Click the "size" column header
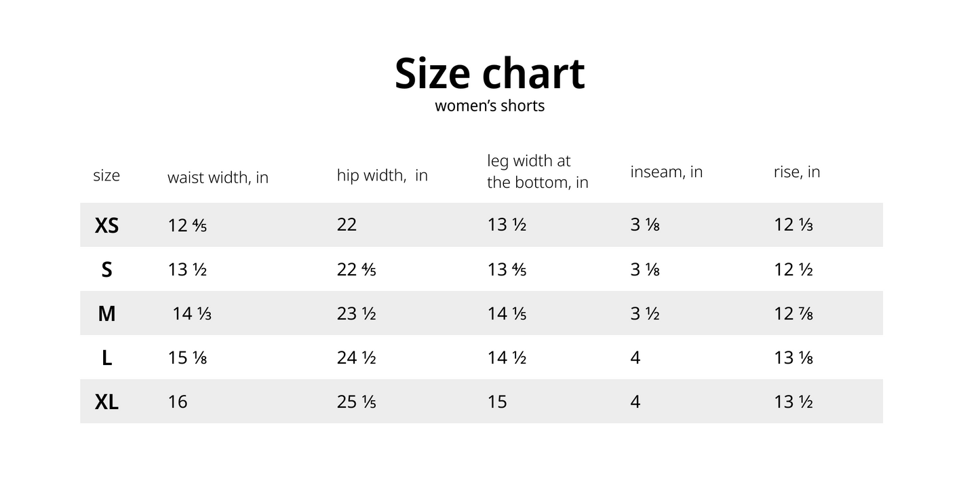The width and height of the screenshot is (980, 481). [x=106, y=176]
